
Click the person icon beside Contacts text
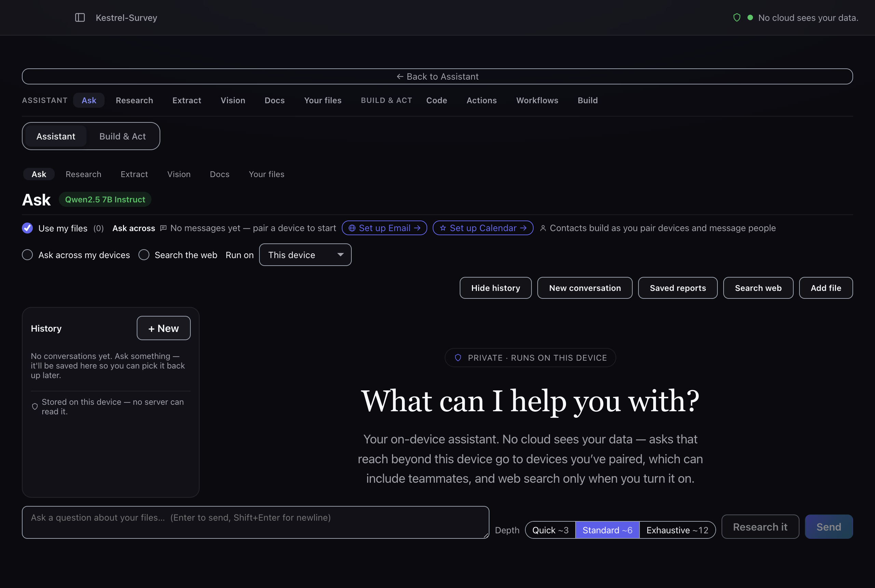(x=542, y=228)
